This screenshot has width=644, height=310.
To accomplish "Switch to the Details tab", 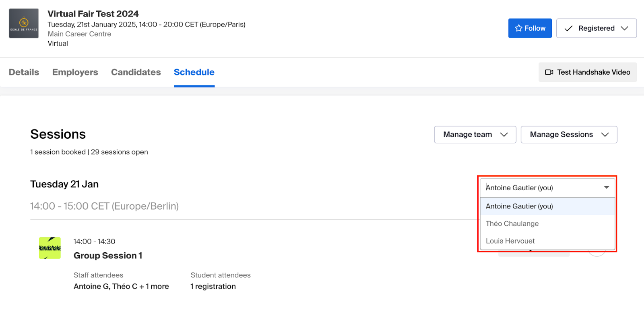I will (x=24, y=72).
